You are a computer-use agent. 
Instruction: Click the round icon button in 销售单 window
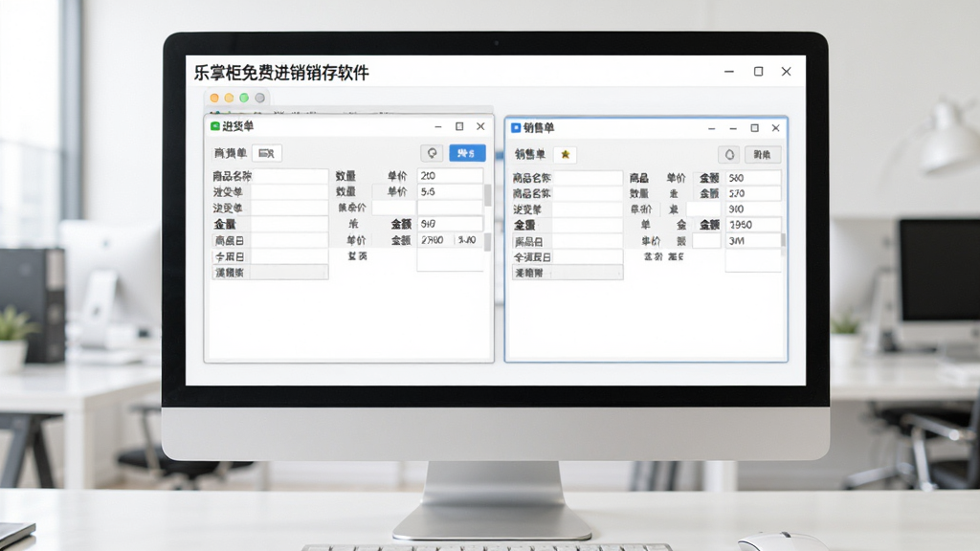point(729,154)
